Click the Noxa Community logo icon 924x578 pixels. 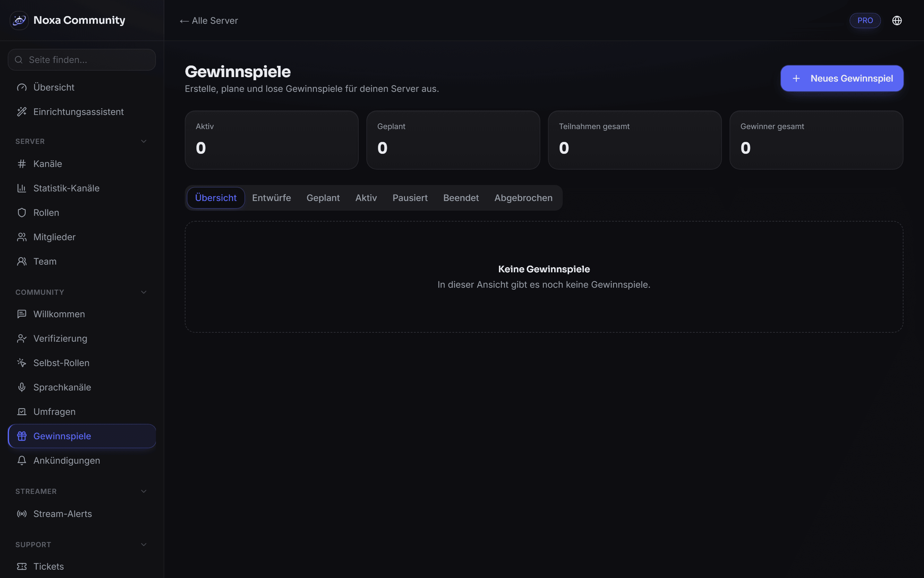pyautogui.click(x=19, y=20)
